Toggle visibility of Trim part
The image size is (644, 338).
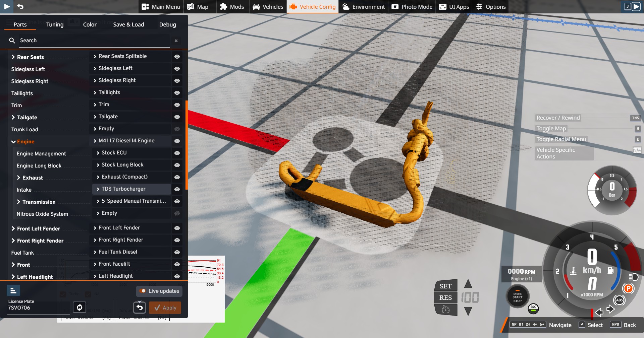[177, 105]
